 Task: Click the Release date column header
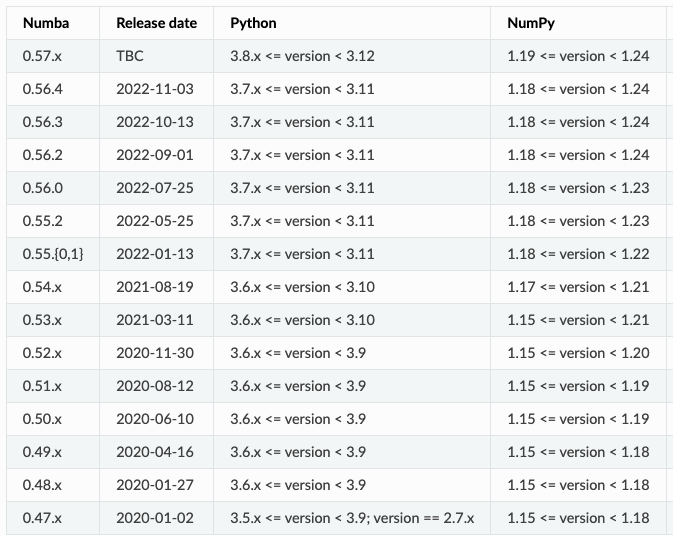click(x=156, y=23)
